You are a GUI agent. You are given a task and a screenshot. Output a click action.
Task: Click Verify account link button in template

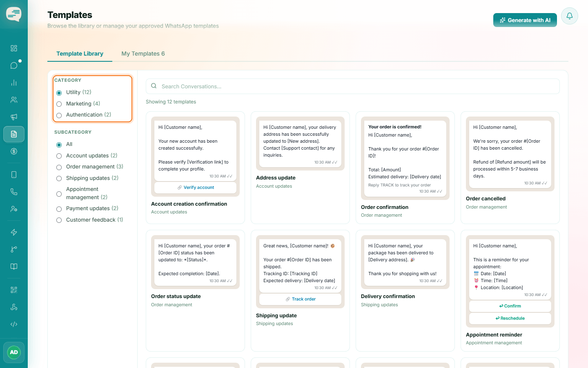pyautogui.click(x=196, y=187)
